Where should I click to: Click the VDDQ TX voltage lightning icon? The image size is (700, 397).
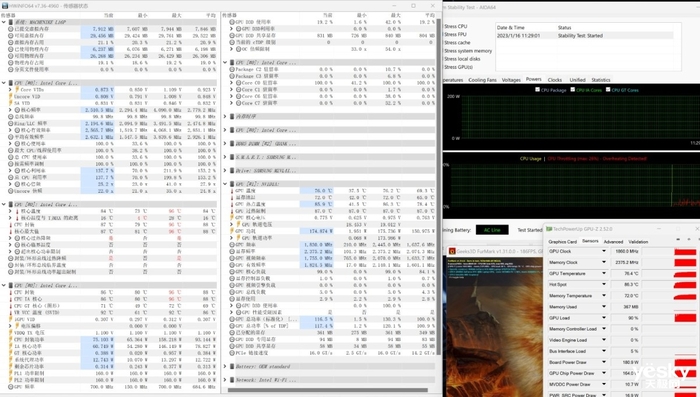(x=11, y=333)
